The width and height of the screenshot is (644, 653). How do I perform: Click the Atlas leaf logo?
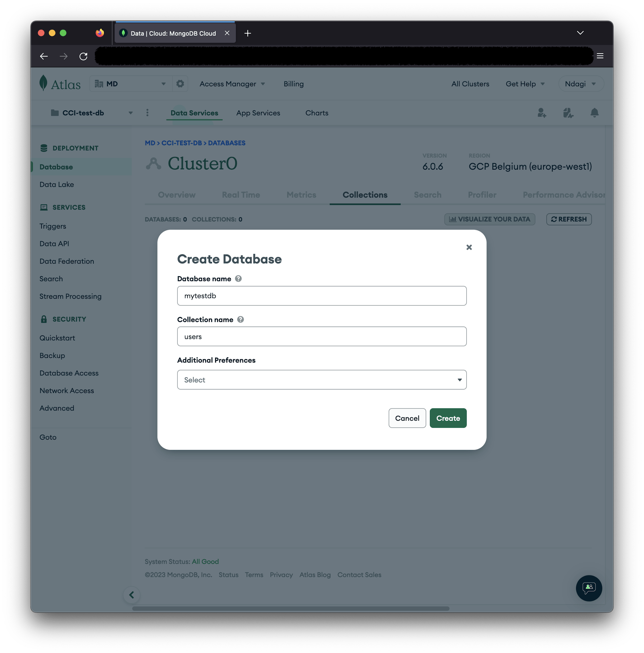tap(43, 83)
